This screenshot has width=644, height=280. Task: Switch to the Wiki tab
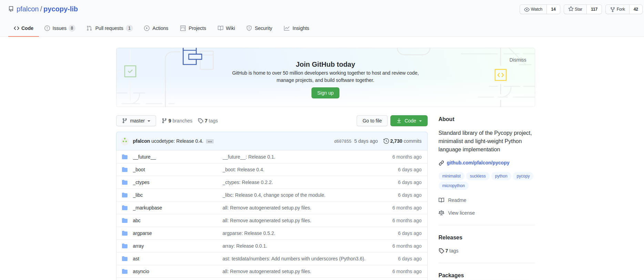(x=226, y=28)
